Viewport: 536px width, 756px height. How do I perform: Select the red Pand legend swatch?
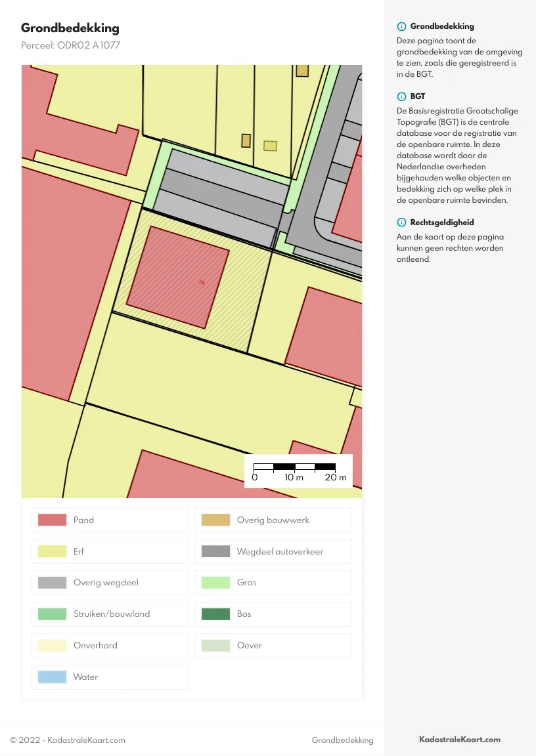pos(53,520)
